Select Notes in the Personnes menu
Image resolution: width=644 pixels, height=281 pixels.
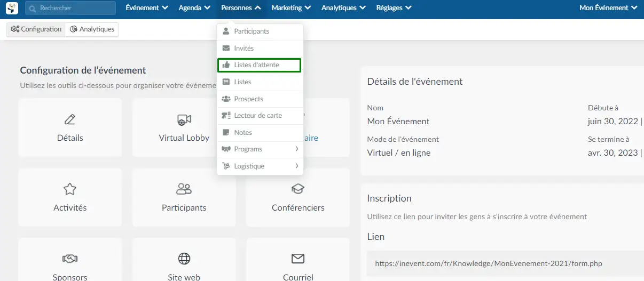coord(260,133)
